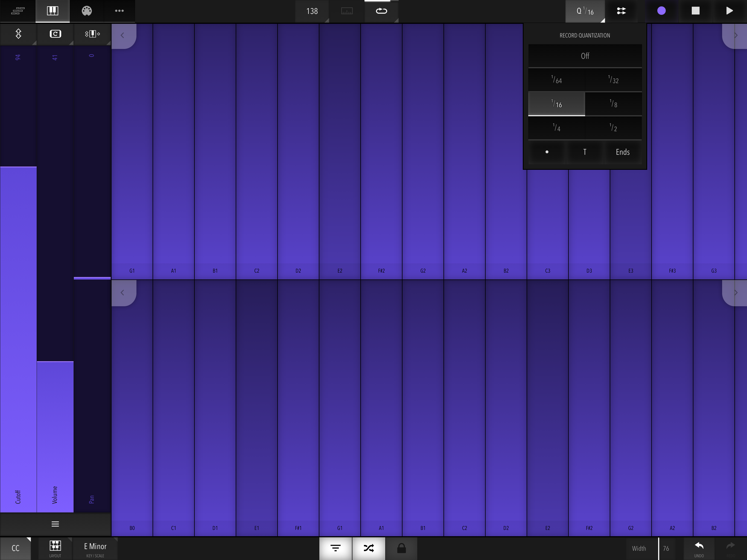Viewport: 747px width, 560px height.
Task: Open the E Minor key/scale selector
Action: 95,549
